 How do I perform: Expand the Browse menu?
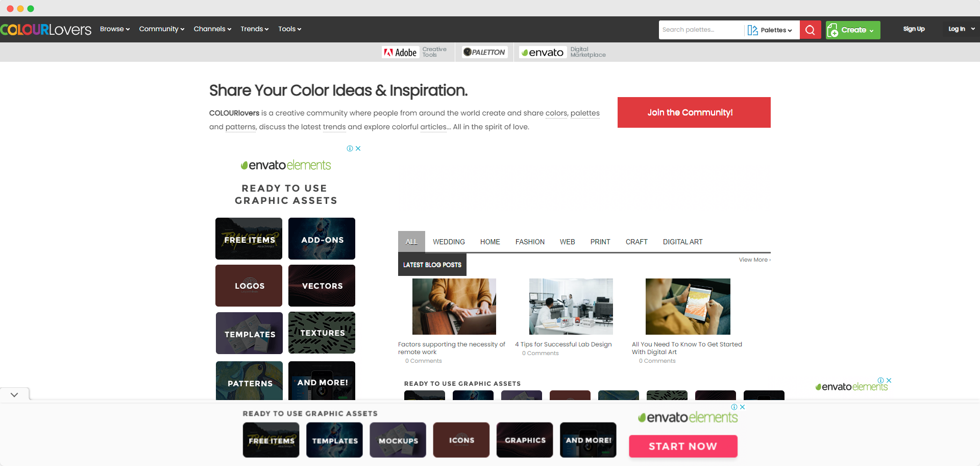point(115,29)
